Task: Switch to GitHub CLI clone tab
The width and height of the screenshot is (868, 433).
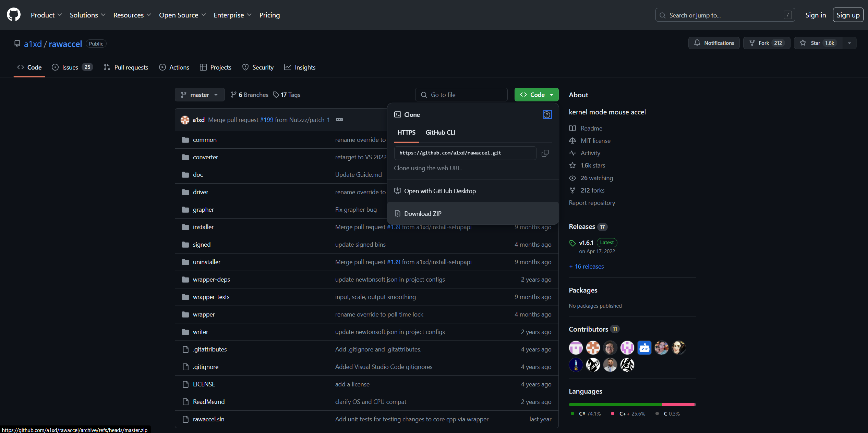Action: click(441, 132)
